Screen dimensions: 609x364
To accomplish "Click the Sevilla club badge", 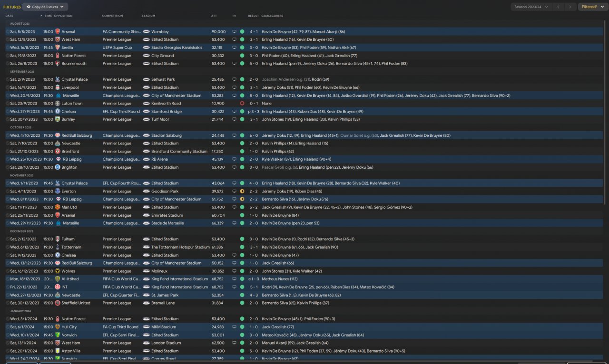I will pos(58,48).
